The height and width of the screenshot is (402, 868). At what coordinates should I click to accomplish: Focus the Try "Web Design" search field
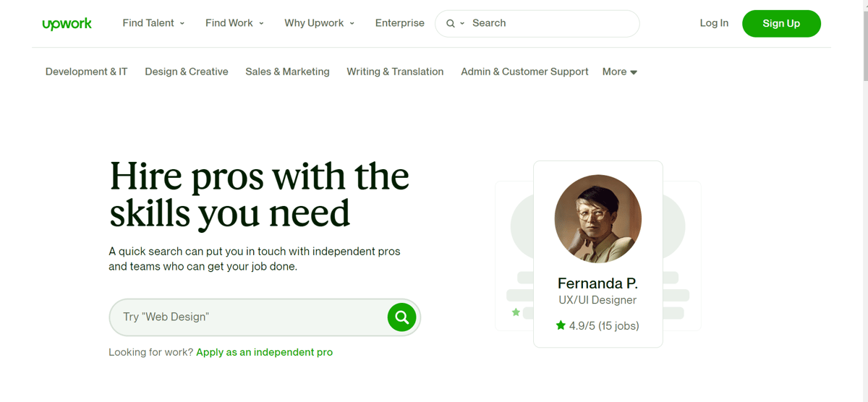pos(246,317)
